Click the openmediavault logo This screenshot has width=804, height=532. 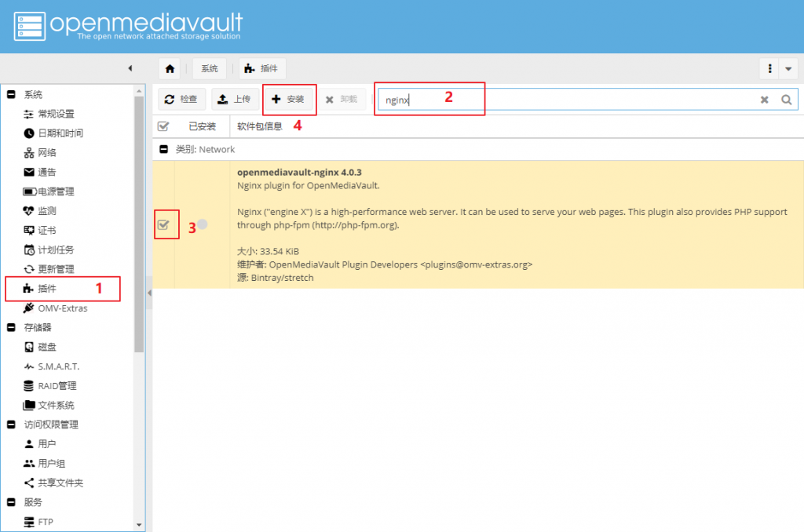128,26
